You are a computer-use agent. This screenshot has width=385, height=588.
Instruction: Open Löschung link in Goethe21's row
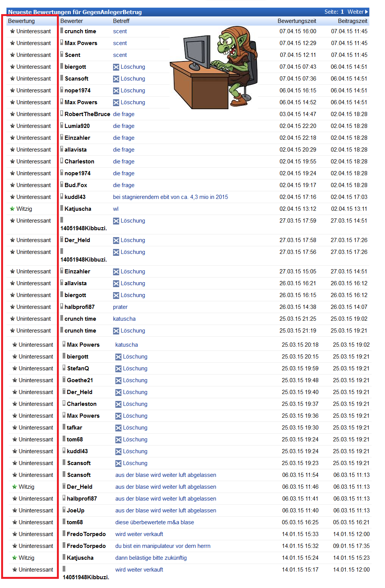click(x=135, y=380)
